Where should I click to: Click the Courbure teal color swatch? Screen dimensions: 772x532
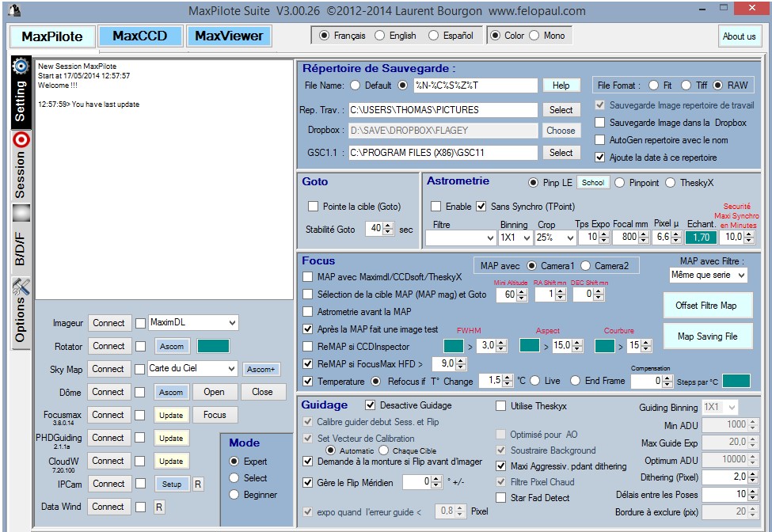coord(605,346)
